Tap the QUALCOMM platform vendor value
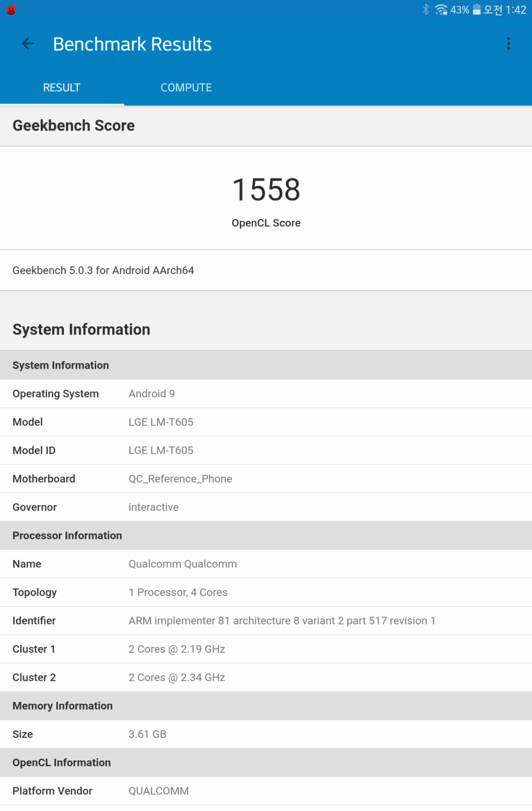This screenshot has height=811, width=532. click(159, 791)
